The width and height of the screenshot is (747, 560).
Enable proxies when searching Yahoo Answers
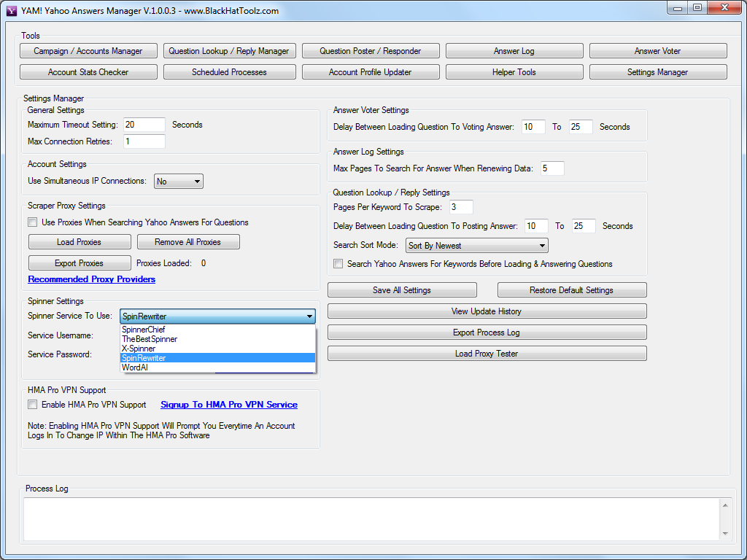point(32,222)
